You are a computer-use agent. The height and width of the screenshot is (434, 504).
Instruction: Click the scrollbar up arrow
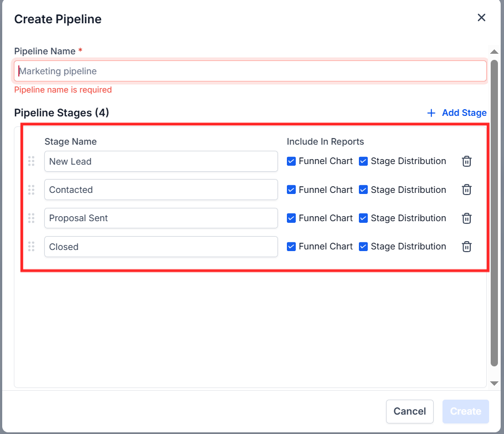pyautogui.click(x=494, y=52)
